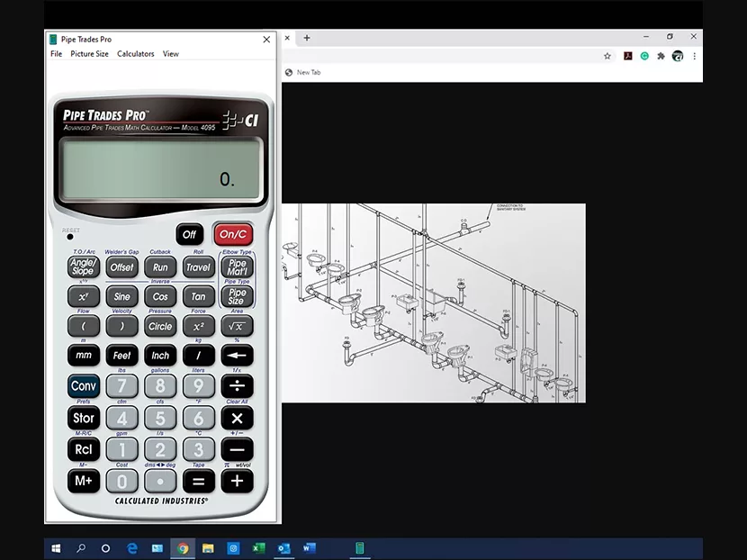Open File Explorer from the taskbar
The width and height of the screenshot is (747, 560).
(208, 547)
